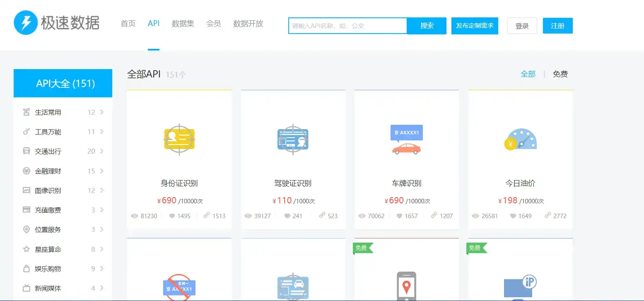
Task: Click the 生活常用 plant icon
Action: [27, 112]
